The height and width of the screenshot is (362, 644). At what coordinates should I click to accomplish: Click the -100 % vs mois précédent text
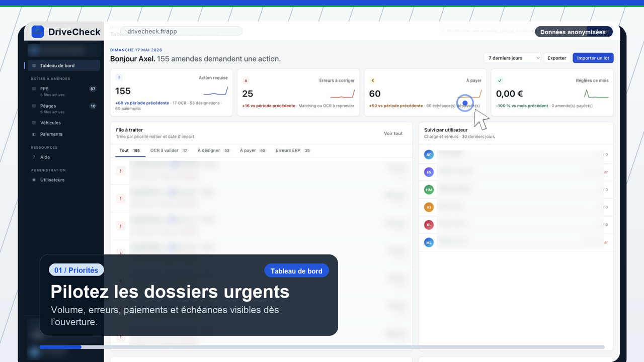tap(522, 106)
